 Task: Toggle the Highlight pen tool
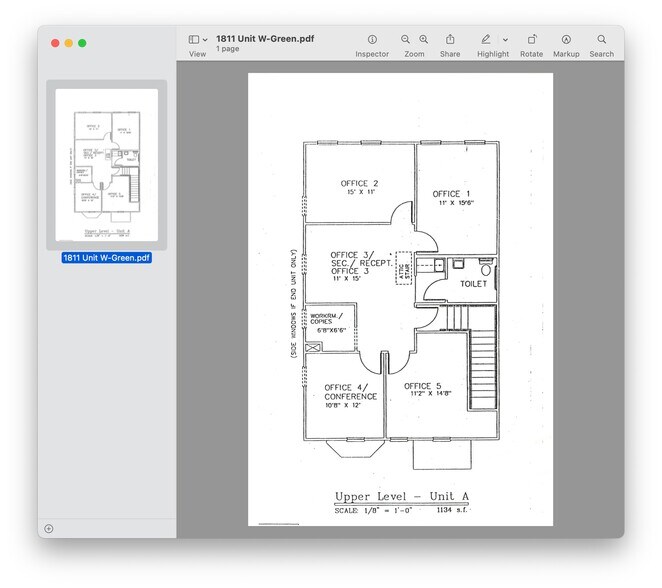pos(486,40)
